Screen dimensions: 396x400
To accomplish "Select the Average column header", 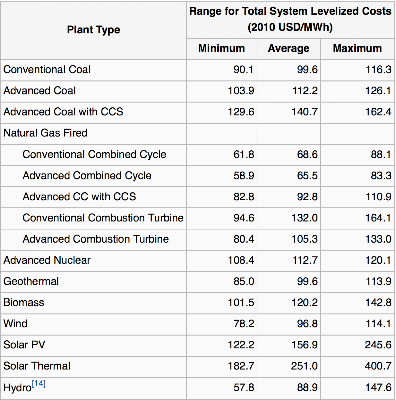I will click(x=289, y=48).
